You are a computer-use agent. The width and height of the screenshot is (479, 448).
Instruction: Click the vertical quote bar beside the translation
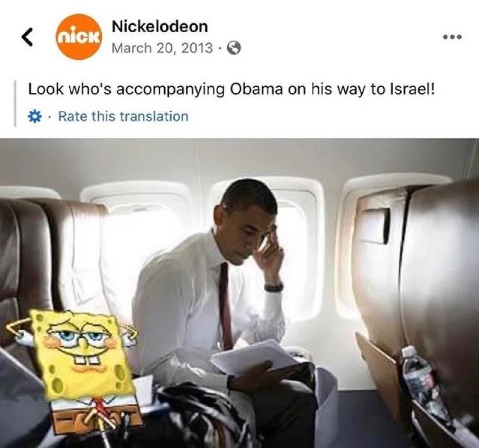point(15,103)
